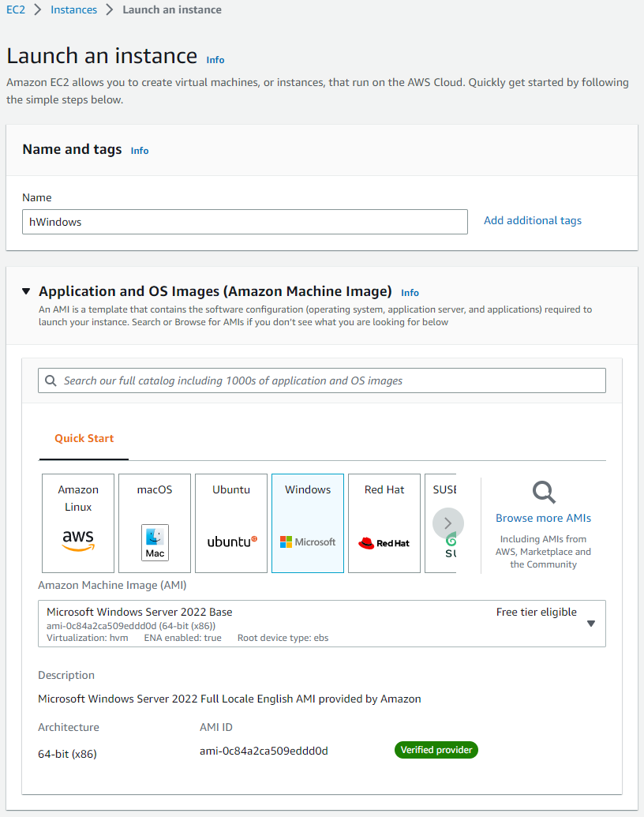The width and height of the screenshot is (644, 817).
Task: Click the Red Hat logo
Action: point(384,543)
